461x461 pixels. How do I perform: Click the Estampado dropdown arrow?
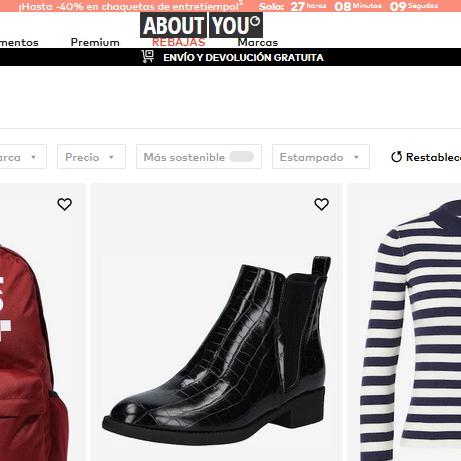click(356, 157)
